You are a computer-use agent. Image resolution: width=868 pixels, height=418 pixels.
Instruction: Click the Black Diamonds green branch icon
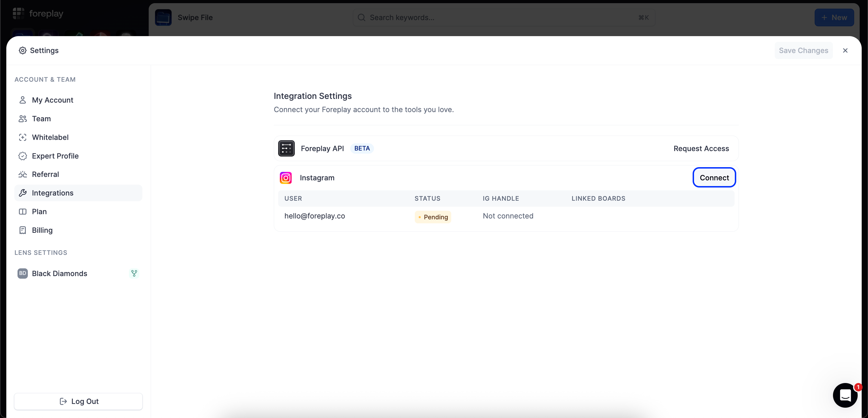click(x=134, y=273)
